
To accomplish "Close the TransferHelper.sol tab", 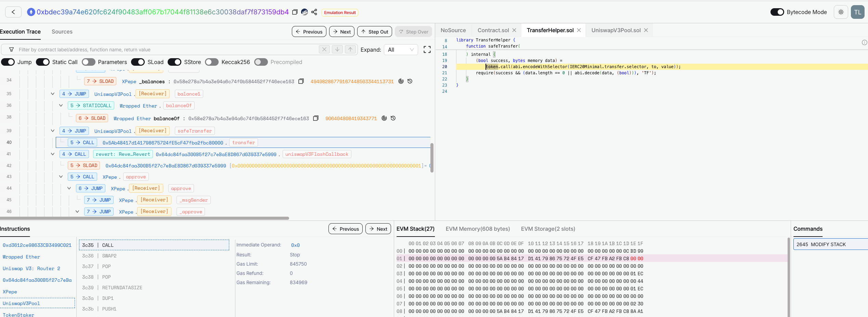I will coord(579,30).
